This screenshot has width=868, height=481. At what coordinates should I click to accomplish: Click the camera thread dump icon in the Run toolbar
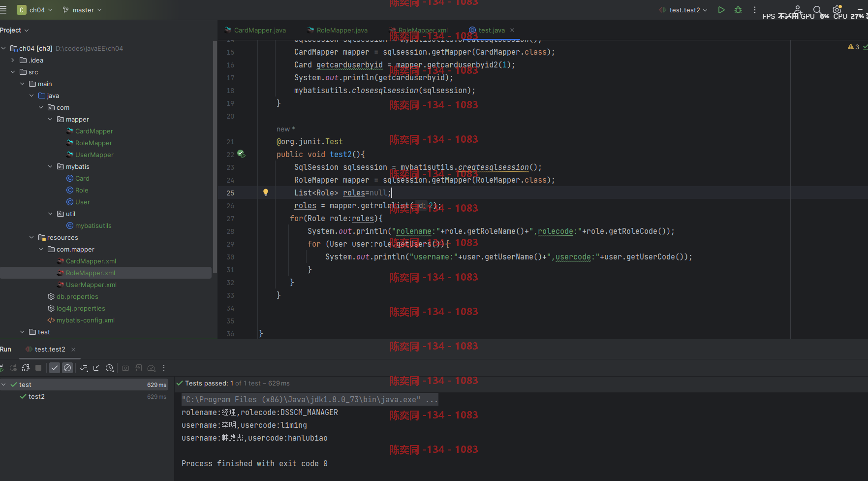click(x=125, y=368)
